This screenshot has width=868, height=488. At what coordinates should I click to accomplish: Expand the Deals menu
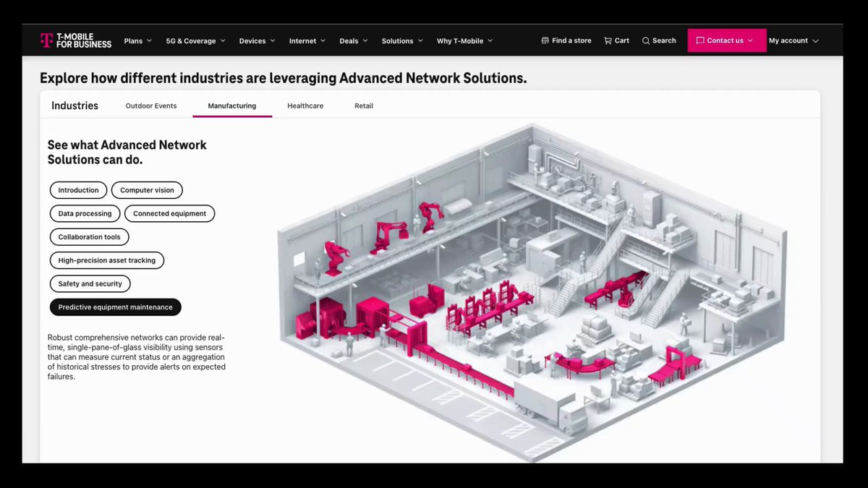point(354,41)
